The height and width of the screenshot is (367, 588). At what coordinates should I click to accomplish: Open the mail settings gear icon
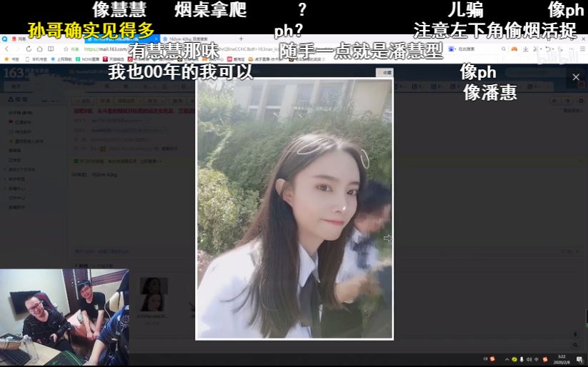point(582,101)
